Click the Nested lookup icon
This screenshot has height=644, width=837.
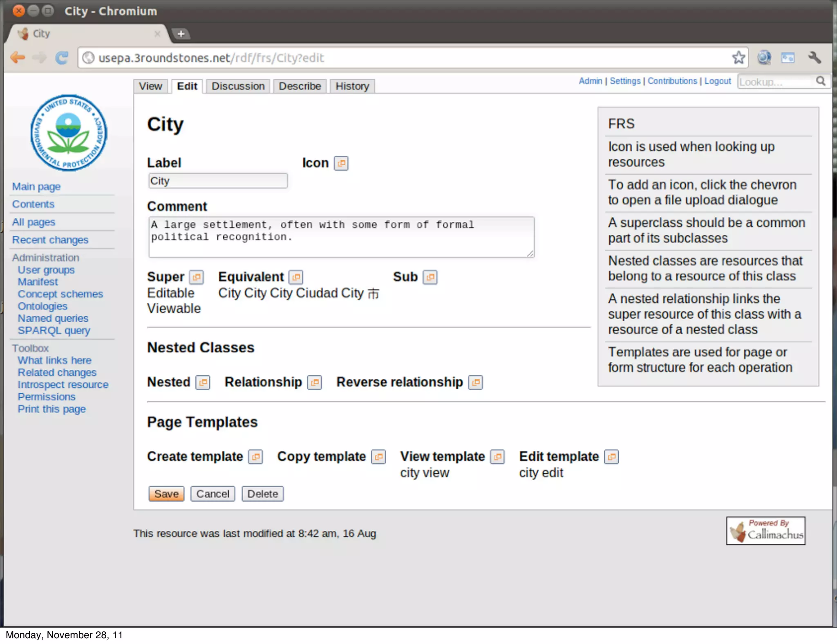click(203, 382)
